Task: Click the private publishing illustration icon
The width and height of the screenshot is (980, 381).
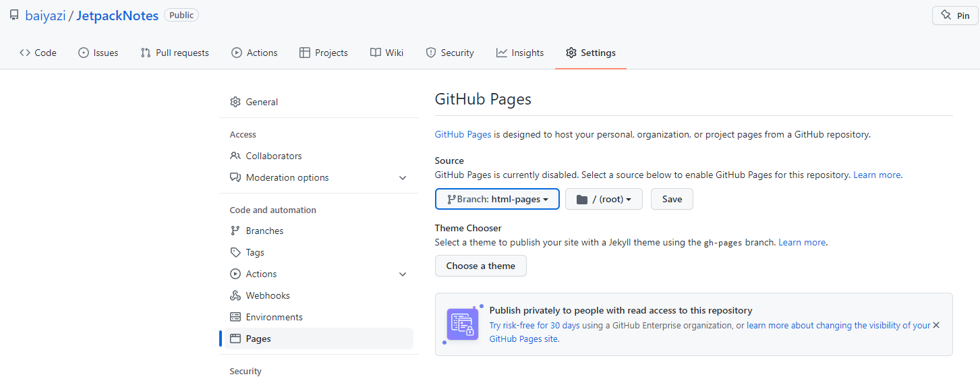Action: pyautogui.click(x=463, y=324)
